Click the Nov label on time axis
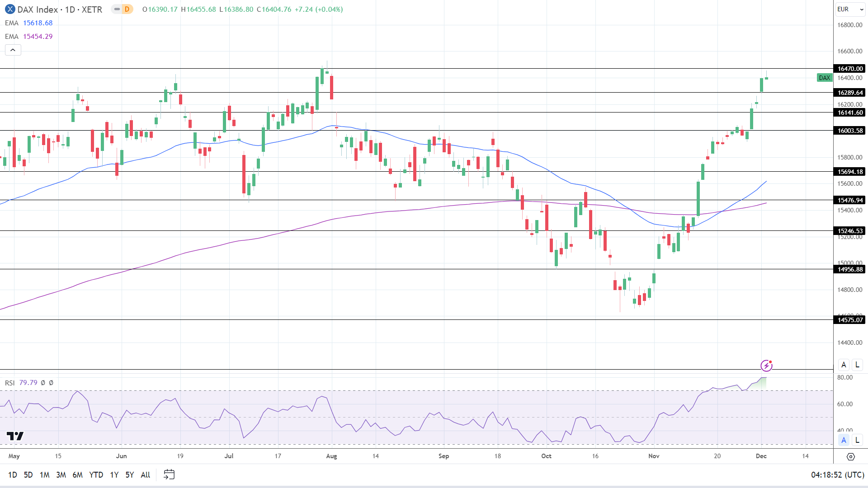This screenshot has height=488, width=868. tap(654, 456)
